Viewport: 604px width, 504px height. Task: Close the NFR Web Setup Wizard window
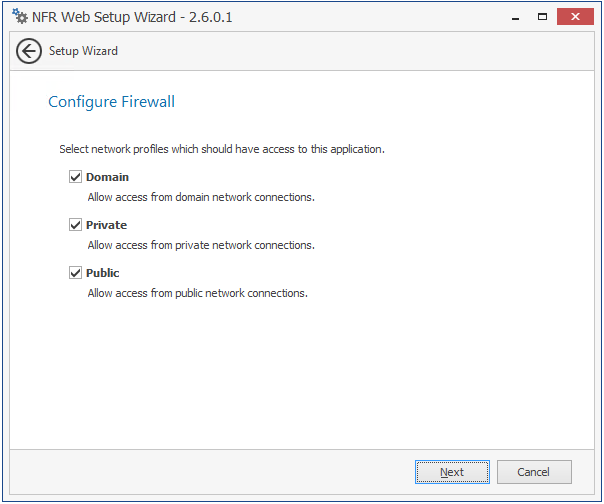pos(575,17)
